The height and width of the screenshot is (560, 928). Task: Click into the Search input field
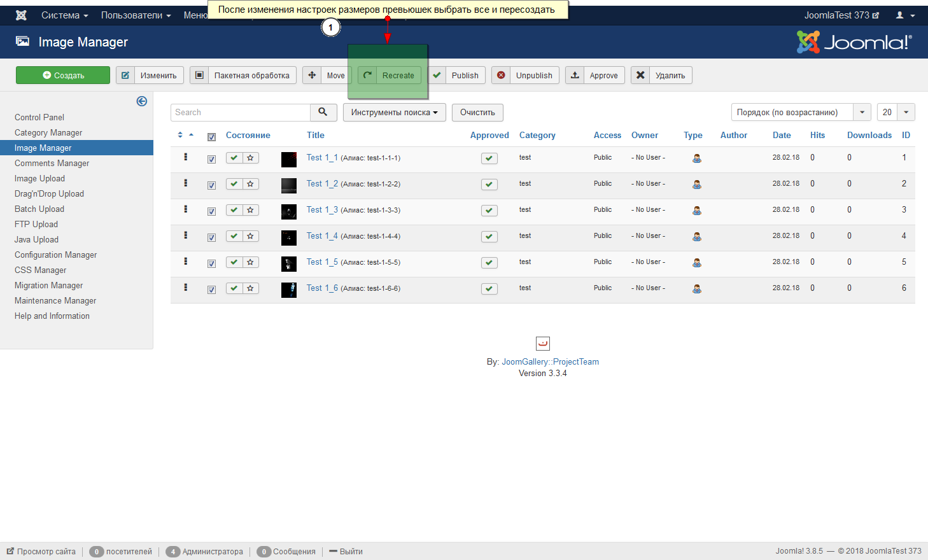pyautogui.click(x=241, y=112)
